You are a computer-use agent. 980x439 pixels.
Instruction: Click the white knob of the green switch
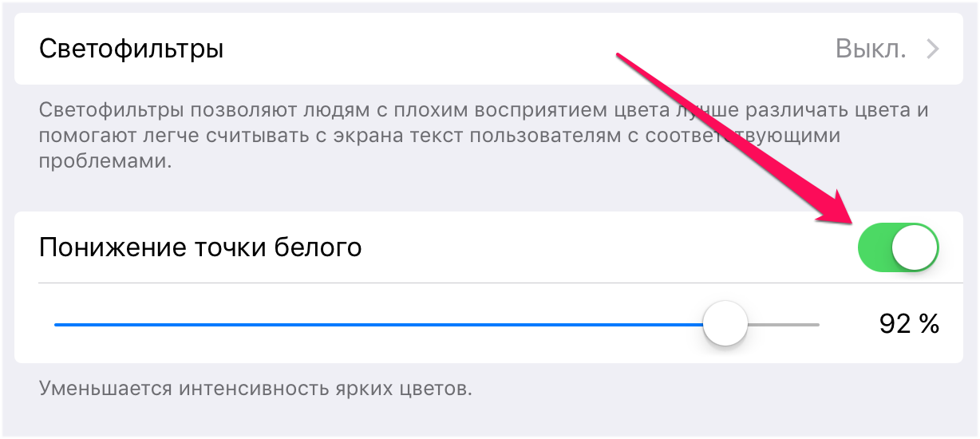915,247
